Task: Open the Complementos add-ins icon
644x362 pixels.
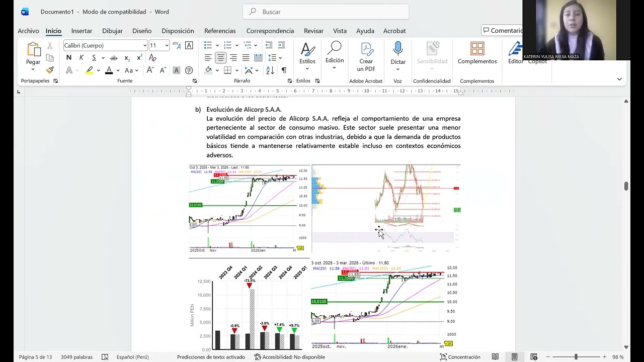Action: [x=477, y=49]
